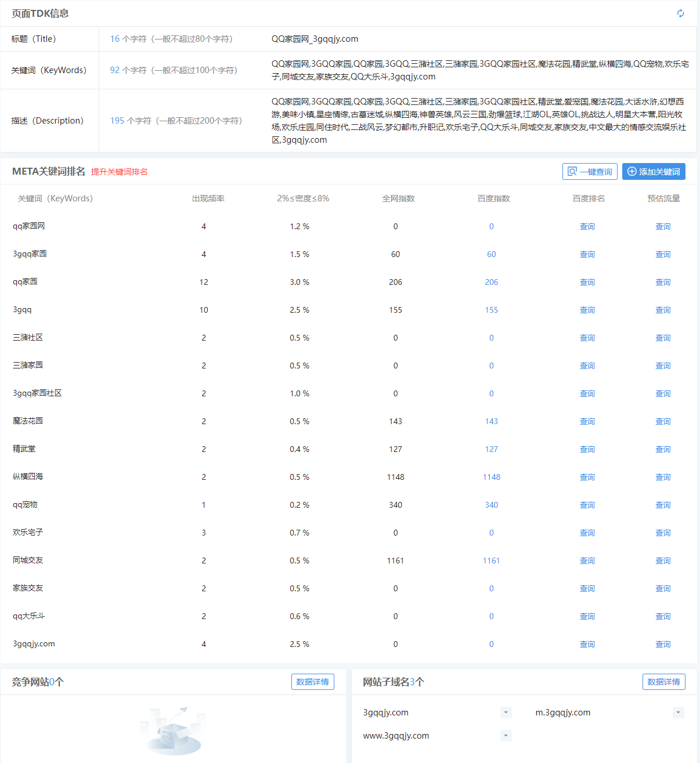This screenshot has width=700, height=763.
Task: Click the 3gqqjy.com subdomain entry
Action: [x=386, y=713]
